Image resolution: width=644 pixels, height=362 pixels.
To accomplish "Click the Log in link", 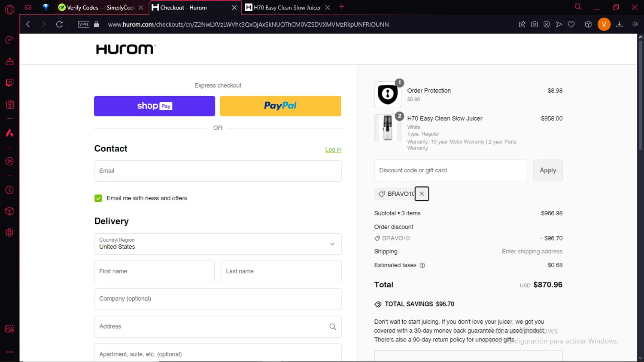I will [x=333, y=149].
